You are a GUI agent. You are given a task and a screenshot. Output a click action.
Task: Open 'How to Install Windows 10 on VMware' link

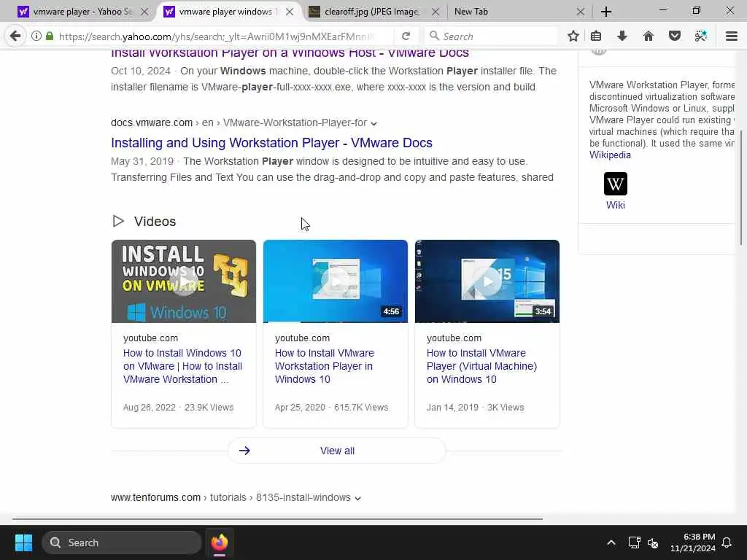click(182, 366)
